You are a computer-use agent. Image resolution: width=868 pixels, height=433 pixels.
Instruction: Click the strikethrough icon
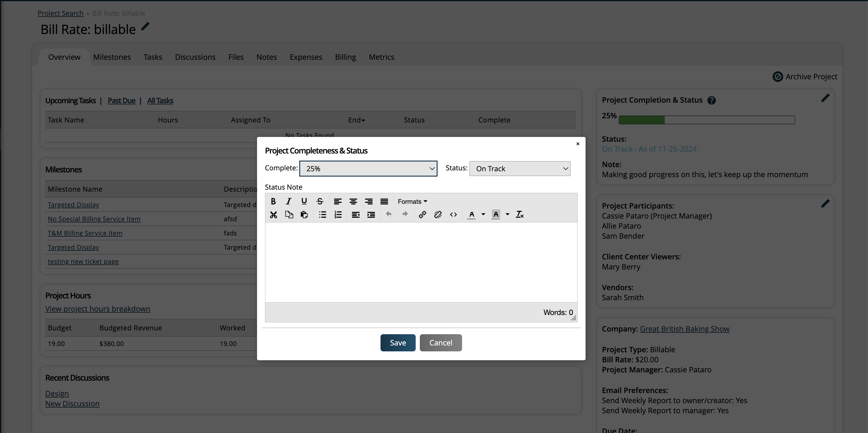(x=320, y=201)
